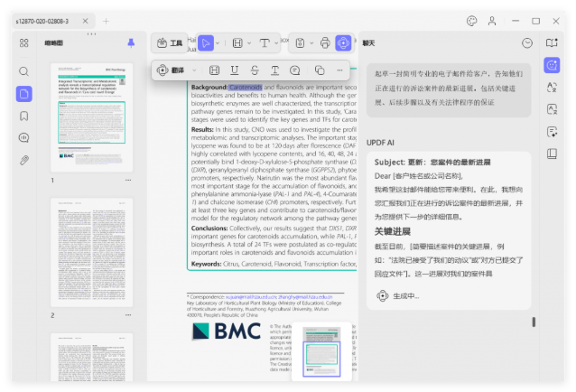The height and width of the screenshot is (392, 576).
Task: Select the cursor pointer tool
Action: click(x=206, y=43)
